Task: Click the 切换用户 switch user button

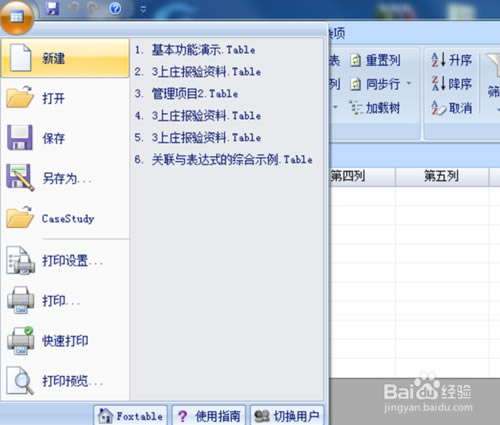Action: coord(287,415)
